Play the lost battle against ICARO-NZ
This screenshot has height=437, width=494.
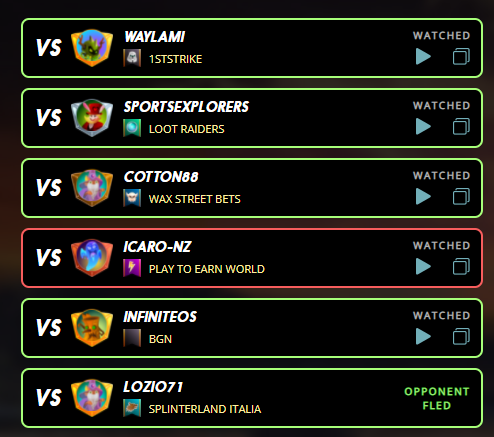[x=423, y=266]
